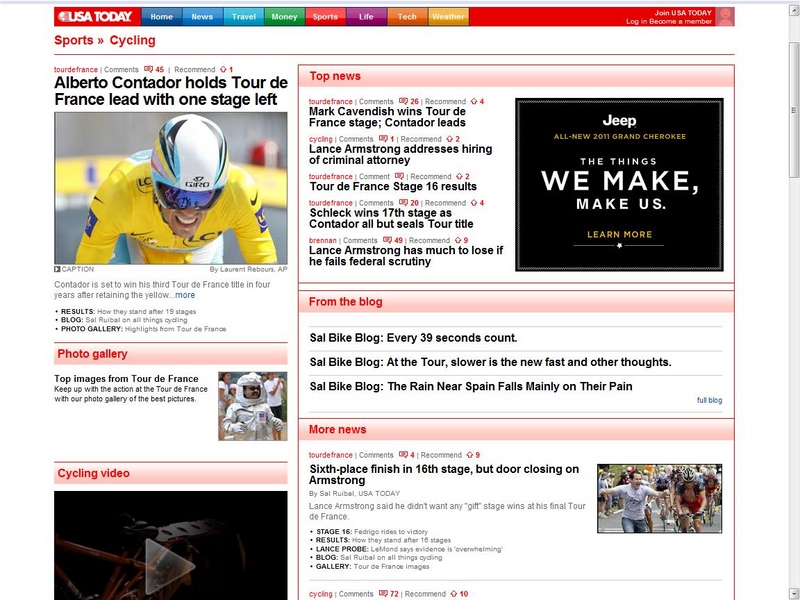Viewport: 800px width, 600px height.
Task: Click the Log in link
Action: click(635, 21)
